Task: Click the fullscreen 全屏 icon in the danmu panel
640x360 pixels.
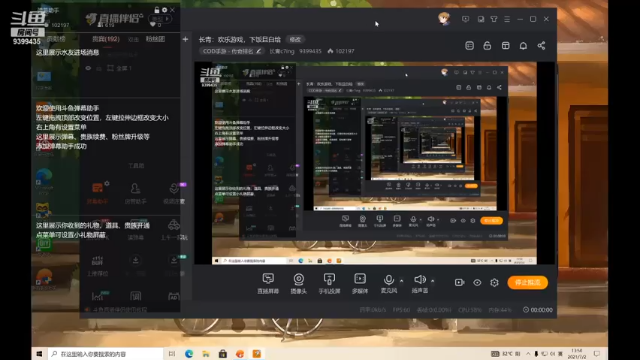Action: [110, 68]
